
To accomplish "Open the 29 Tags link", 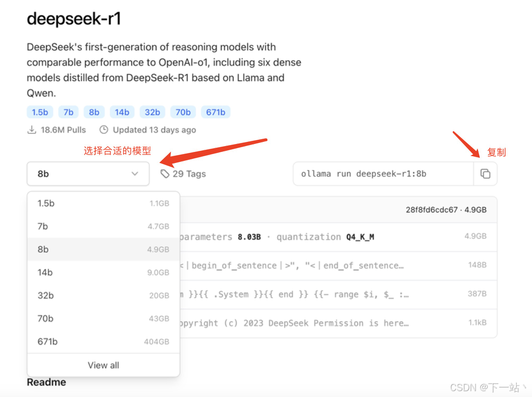I will (183, 174).
